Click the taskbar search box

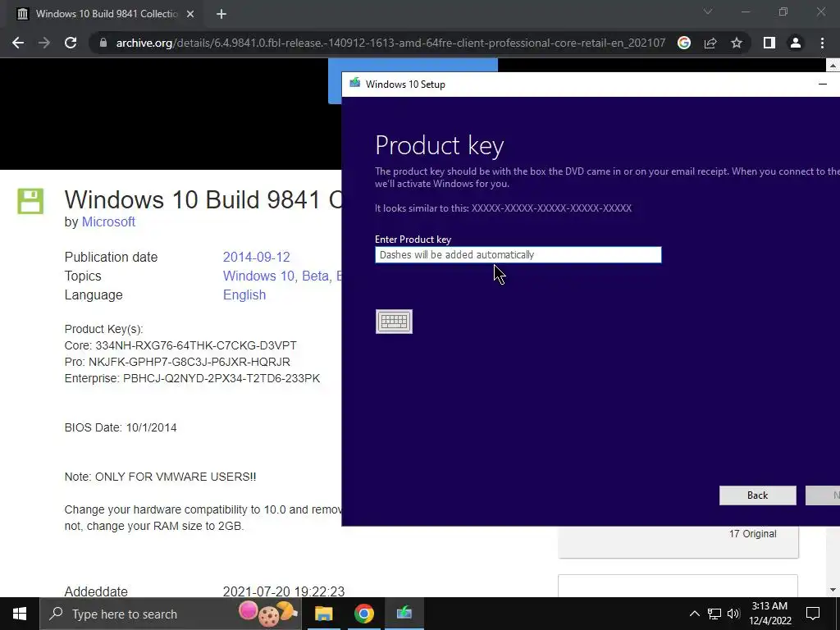tap(171, 614)
